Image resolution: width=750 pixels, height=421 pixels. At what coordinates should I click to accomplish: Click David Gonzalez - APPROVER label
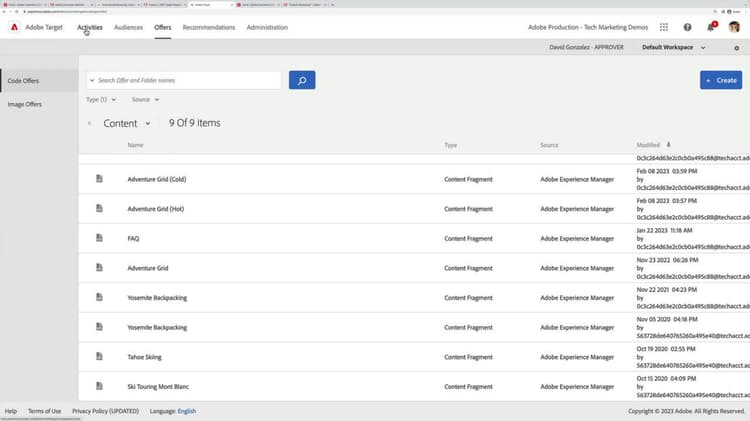(586, 47)
